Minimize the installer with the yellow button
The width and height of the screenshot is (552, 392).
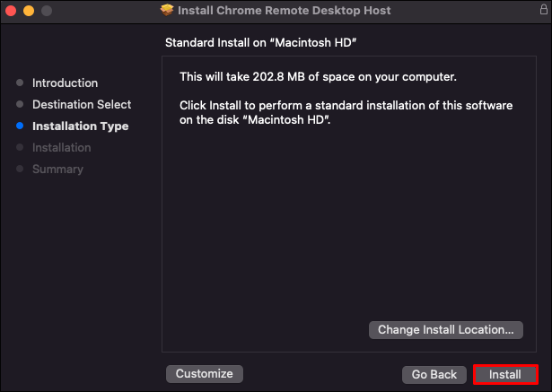[x=29, y=11]
